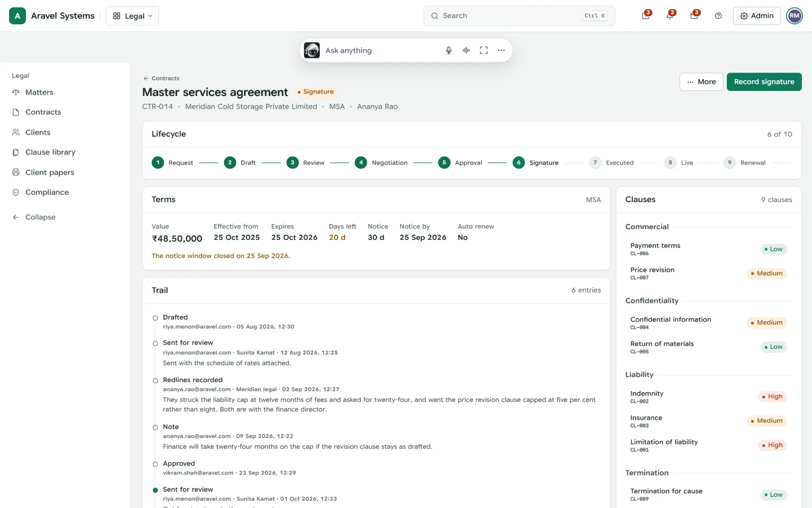Viewport: 812px width, 508px height.
Task: Open Compliance in sidebar
Action: [x=65, y=193]
